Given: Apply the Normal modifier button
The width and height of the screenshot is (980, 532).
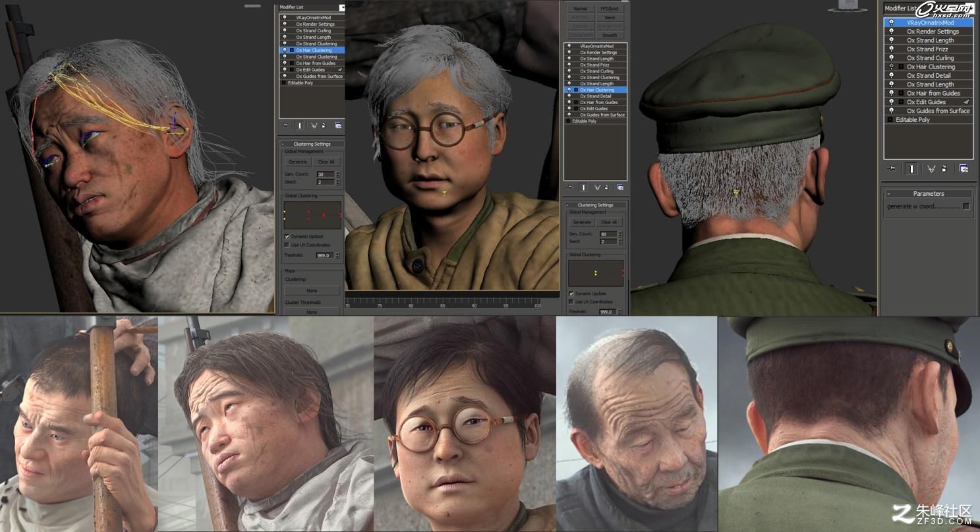Looking at the screenshot, I should click(581, 9).
